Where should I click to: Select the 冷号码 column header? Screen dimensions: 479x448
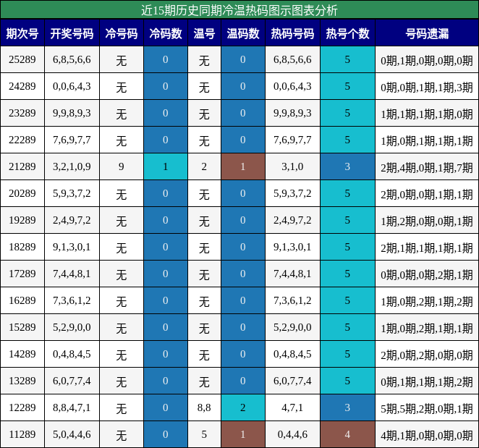click(122, 33)
